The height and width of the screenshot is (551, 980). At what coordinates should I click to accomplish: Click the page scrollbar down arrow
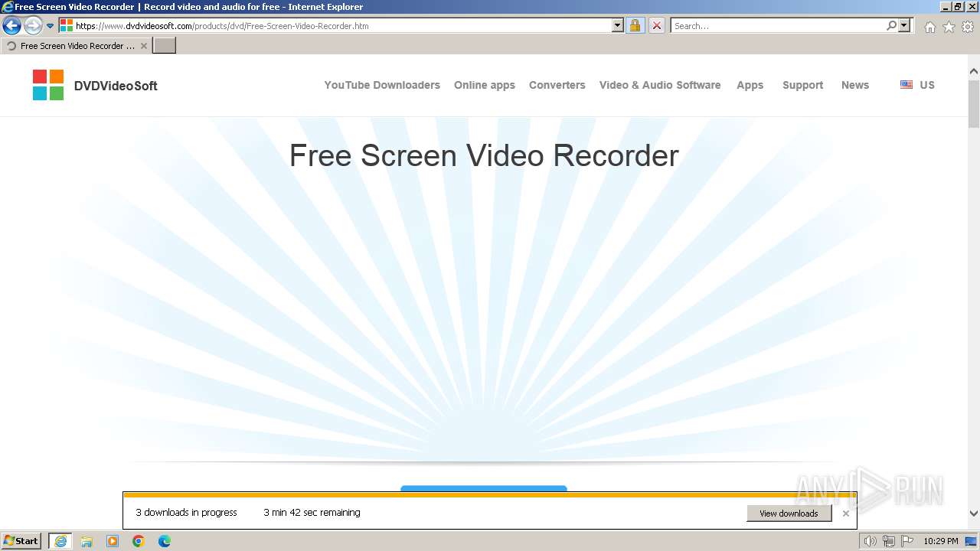click(974, 514)
